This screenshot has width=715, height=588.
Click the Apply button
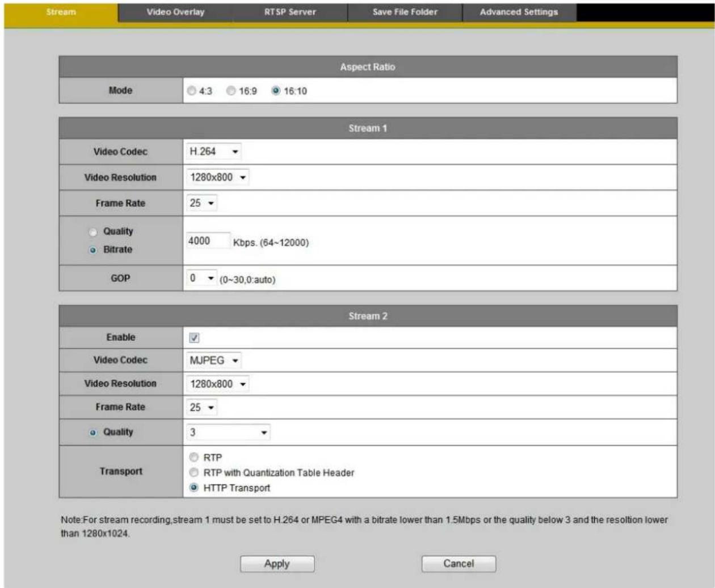(x=277, y=564)
